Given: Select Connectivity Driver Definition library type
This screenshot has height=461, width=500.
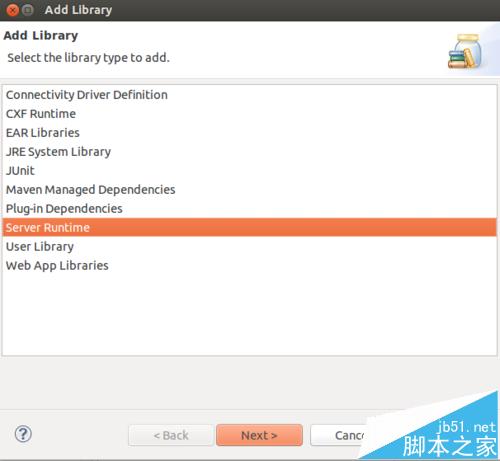Looking at the screenshot, I should tap(249, 95).
